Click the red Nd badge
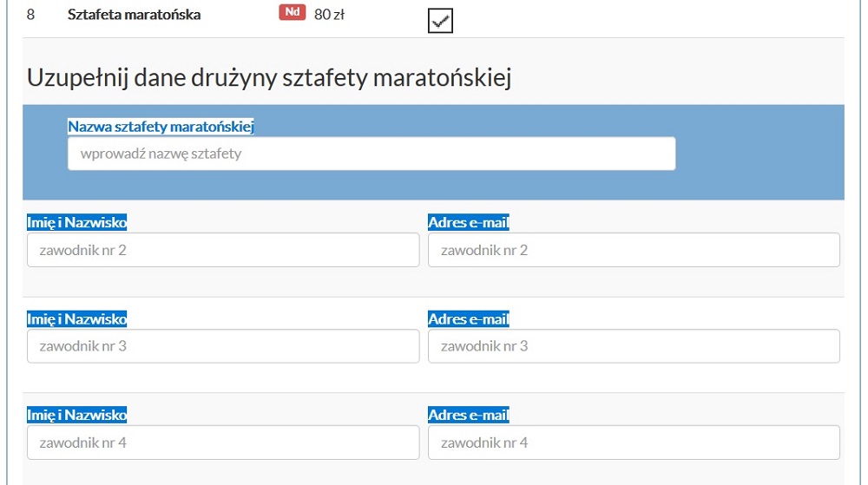868x485 pixels. [293, 14]
